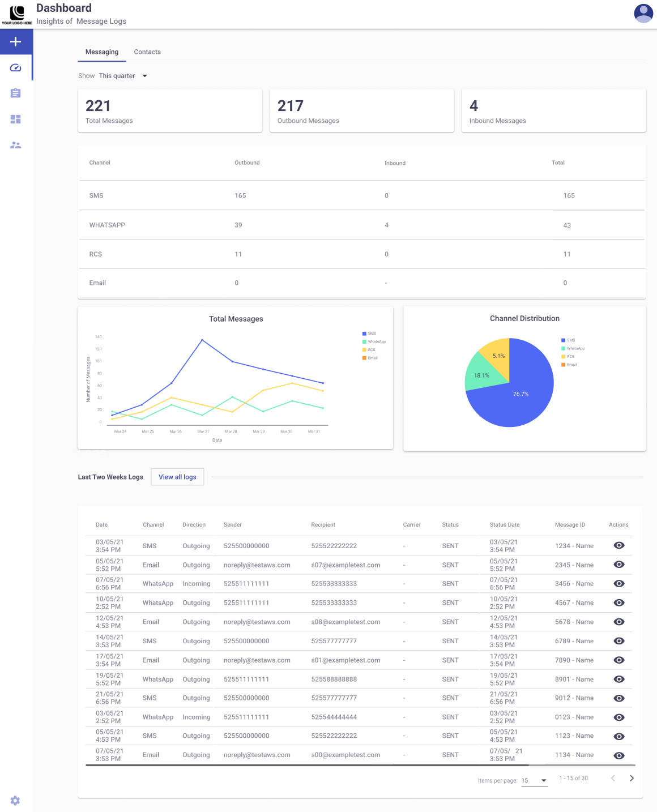Select the grid layout sidebar icon

click(x=16, y=119)
